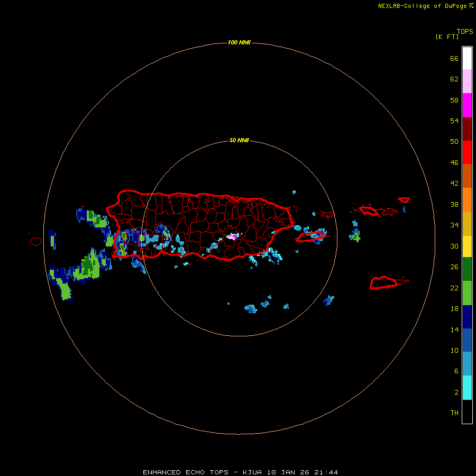Image resolution: width=476 pixels, height=476 pixels.
Task: Click the [K FT] units label
Action: click(x=447, y=36)
